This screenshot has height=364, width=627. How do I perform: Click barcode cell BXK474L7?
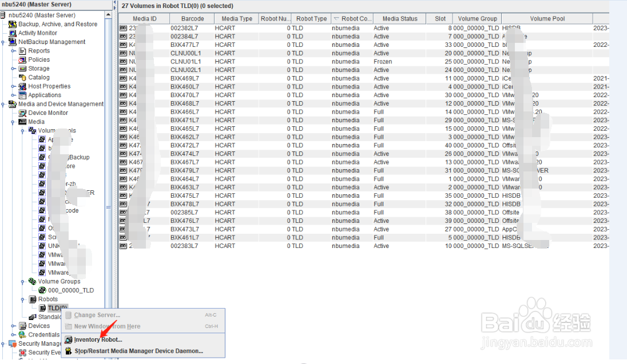point(185,154)
